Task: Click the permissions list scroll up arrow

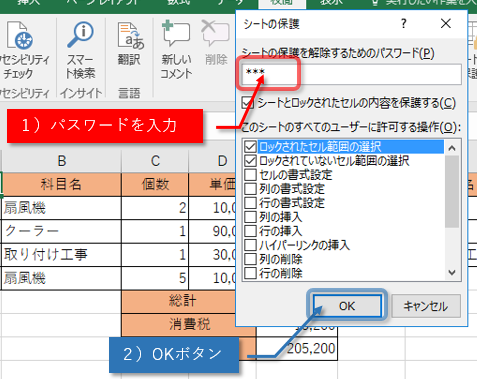Action: (452, 148)
